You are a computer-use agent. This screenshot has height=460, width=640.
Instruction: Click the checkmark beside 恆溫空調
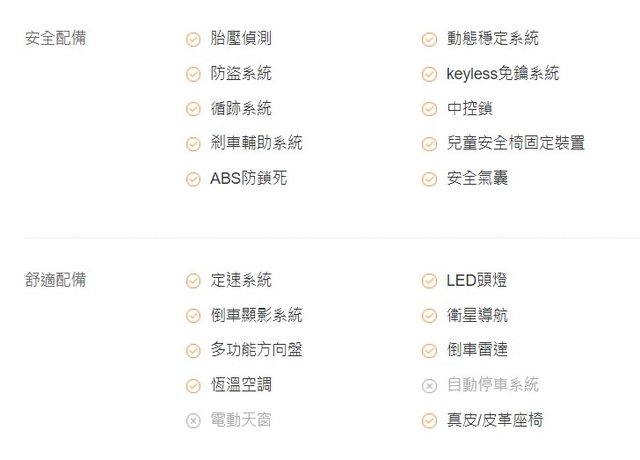[x=193, y=386]
